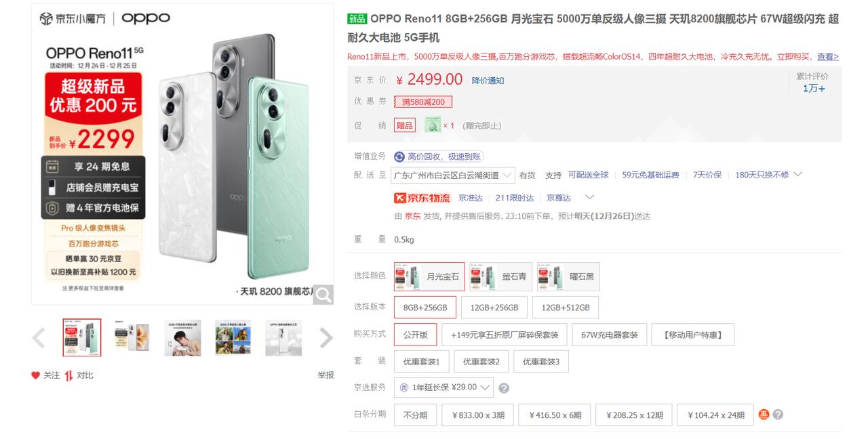This screenshot has width=868, height=439.
Task: Open the 查看> promotion details link
Action: click(x=828, y=57)
